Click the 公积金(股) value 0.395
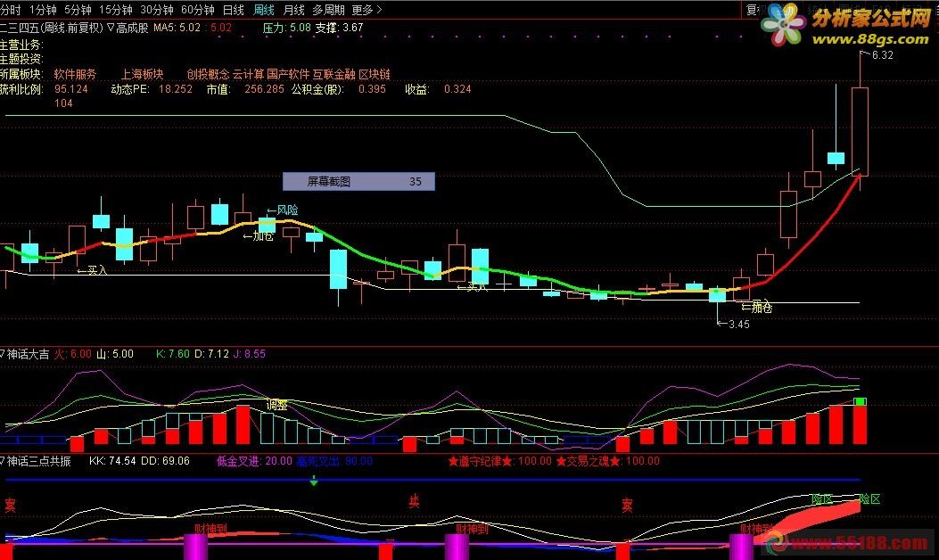 [x=372, y=88]
